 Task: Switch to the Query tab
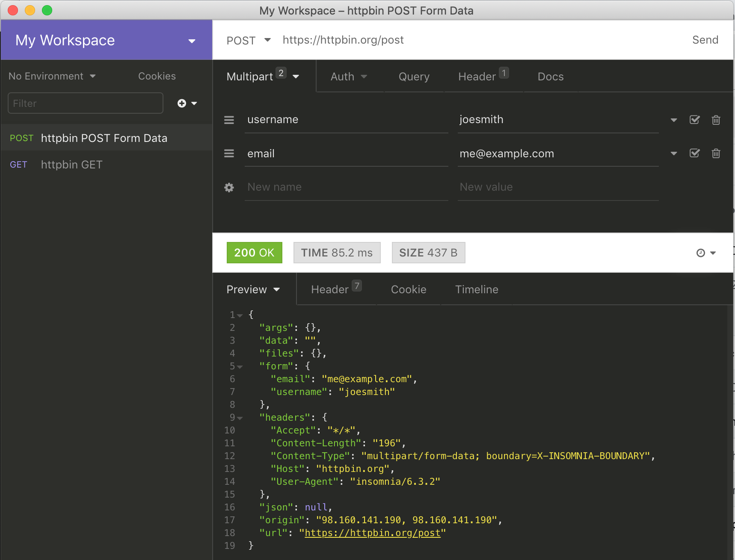click(x=414, y=77)
